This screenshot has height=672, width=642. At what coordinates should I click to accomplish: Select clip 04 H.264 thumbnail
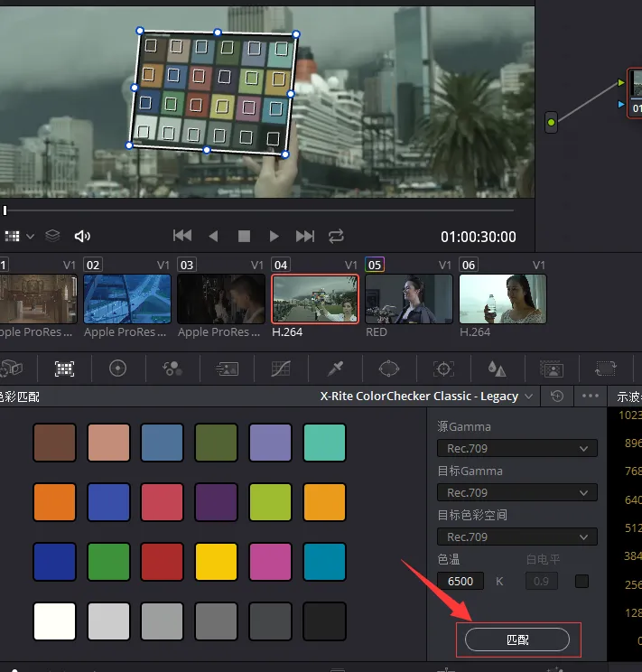(x=315, y=299)
